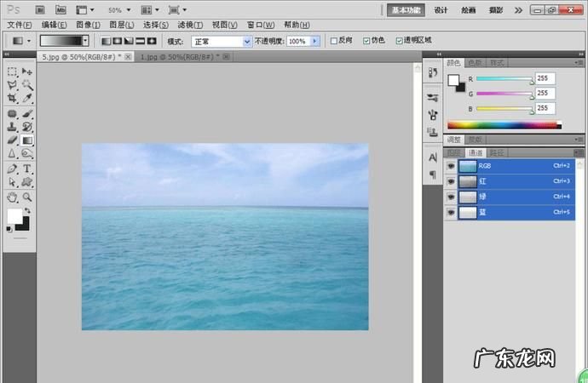Click the R value input field
588x383 pixels.
(545, 78)
